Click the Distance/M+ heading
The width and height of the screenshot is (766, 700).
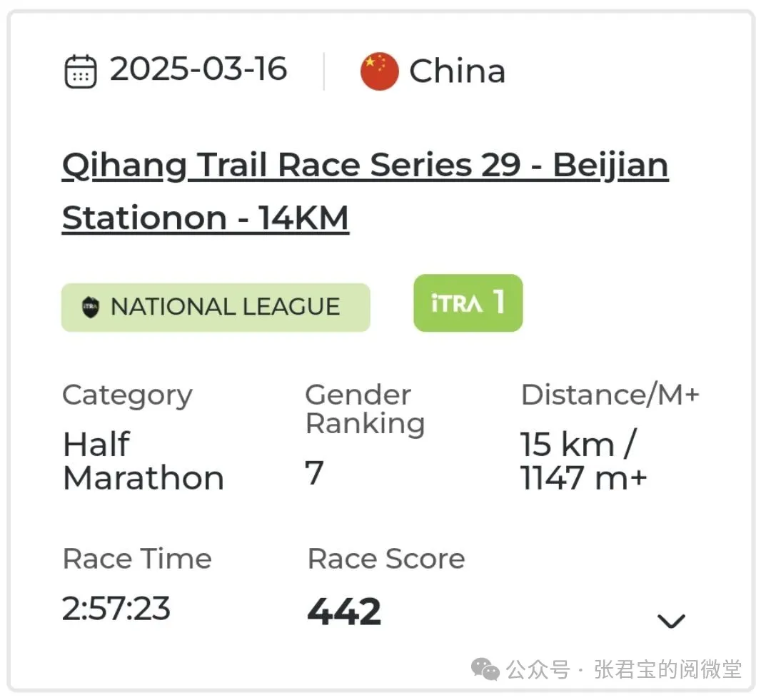click(x=610, y=395)
